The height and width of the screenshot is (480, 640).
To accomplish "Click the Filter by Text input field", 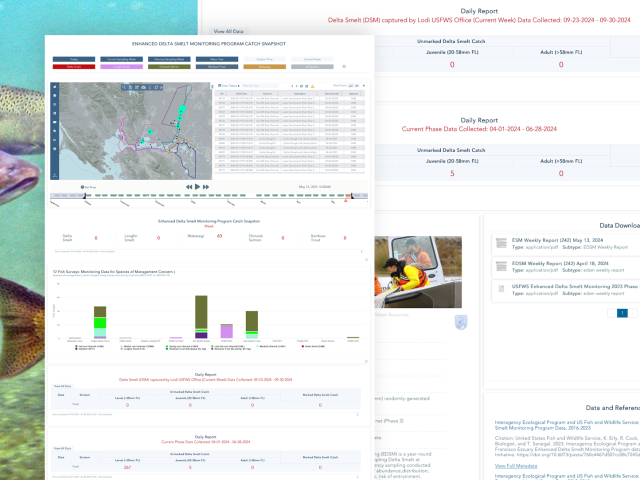I will [x=260, y=86].
